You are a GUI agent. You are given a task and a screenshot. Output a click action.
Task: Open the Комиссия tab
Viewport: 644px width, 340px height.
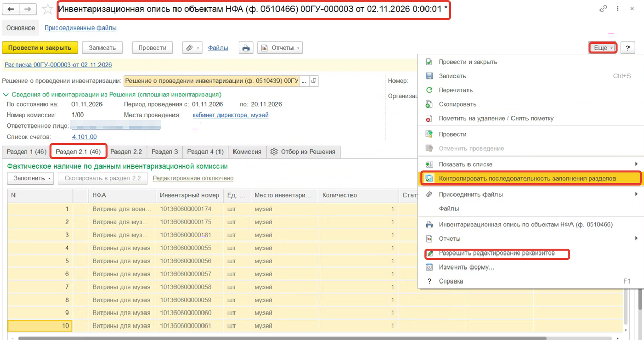tap(247, 152)
